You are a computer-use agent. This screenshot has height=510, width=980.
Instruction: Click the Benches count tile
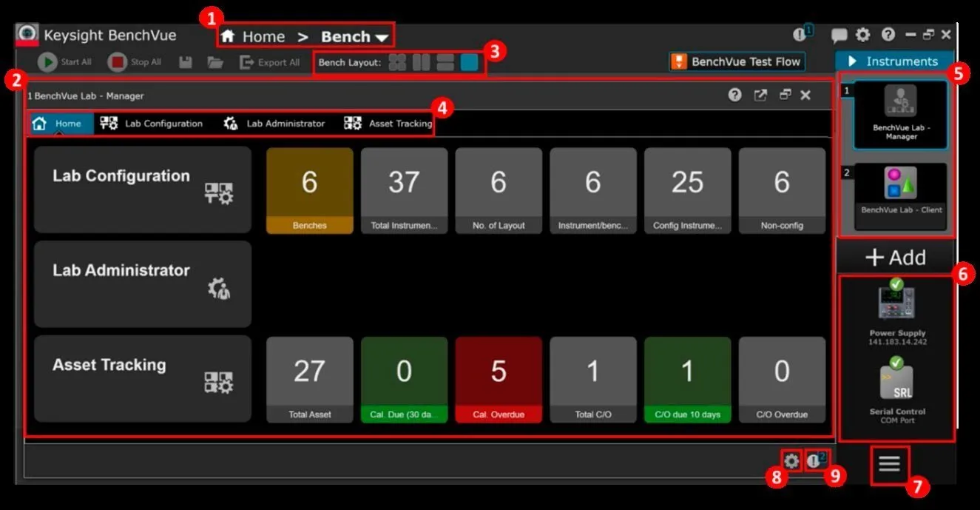click(310, 191)
